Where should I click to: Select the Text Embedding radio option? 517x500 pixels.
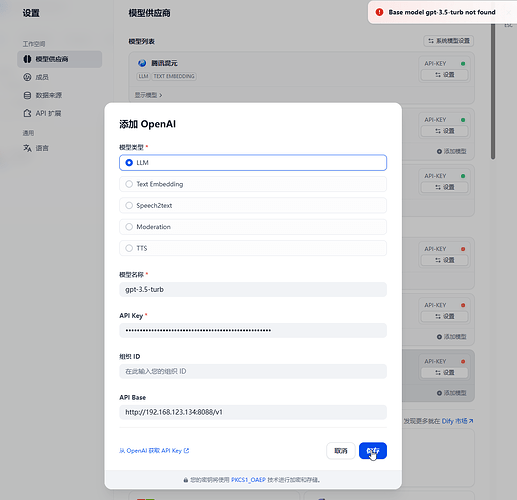point(253,184)
